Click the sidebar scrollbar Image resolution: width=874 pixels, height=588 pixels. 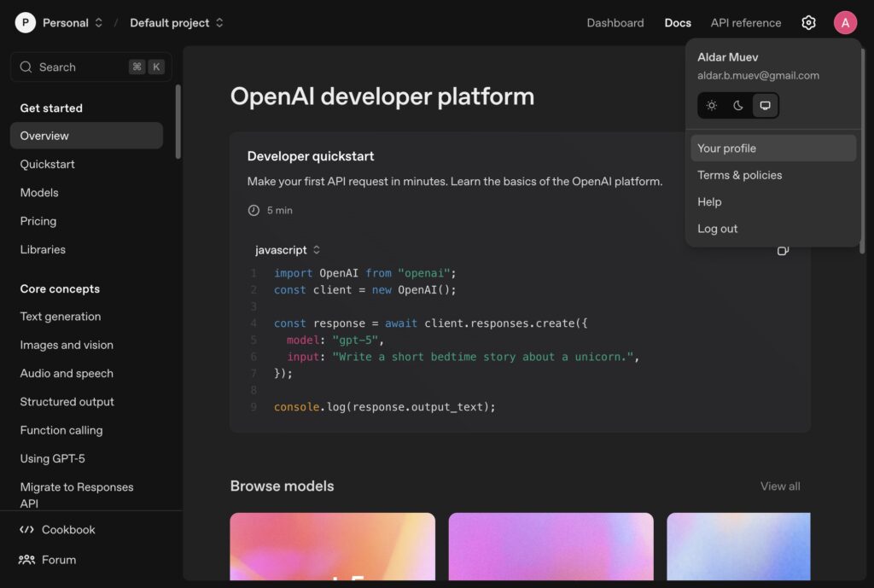click(x=178, y=121)
